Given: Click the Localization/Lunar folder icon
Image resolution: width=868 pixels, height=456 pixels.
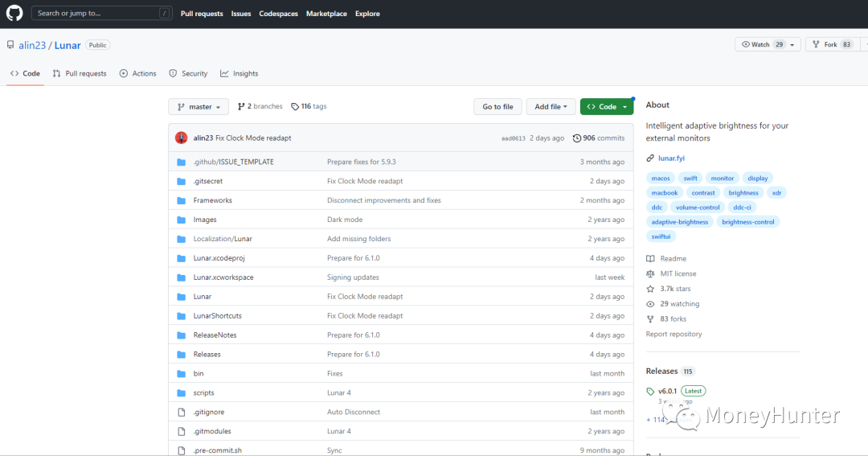Looking at the screenshot, I should (181, 239).
